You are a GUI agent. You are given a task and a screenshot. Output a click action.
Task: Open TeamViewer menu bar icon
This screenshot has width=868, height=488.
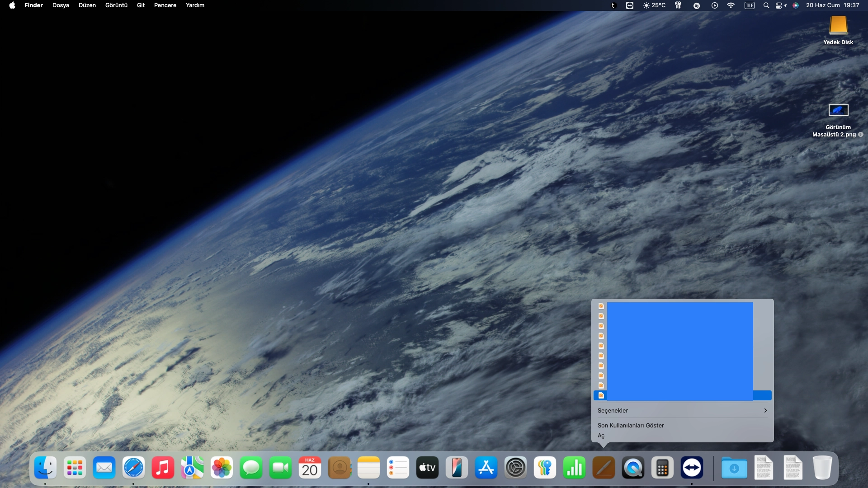pyautogui.click(x=630, y=5)
